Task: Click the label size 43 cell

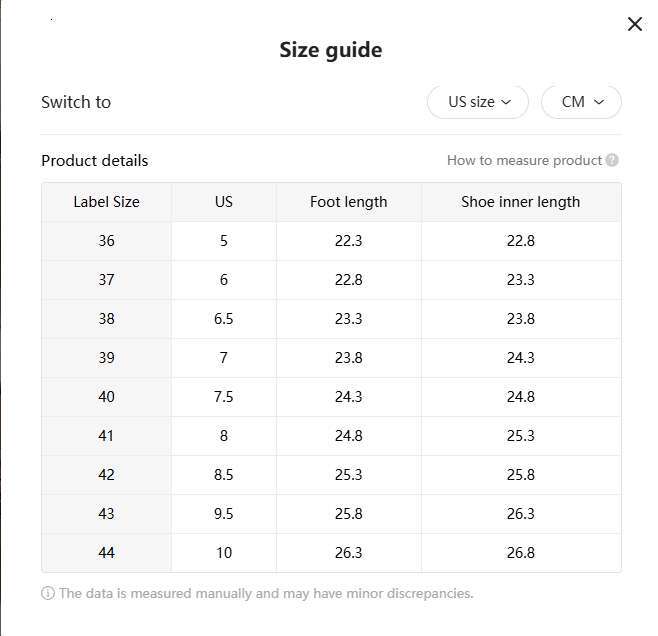Action: click(x=106, y=514)
